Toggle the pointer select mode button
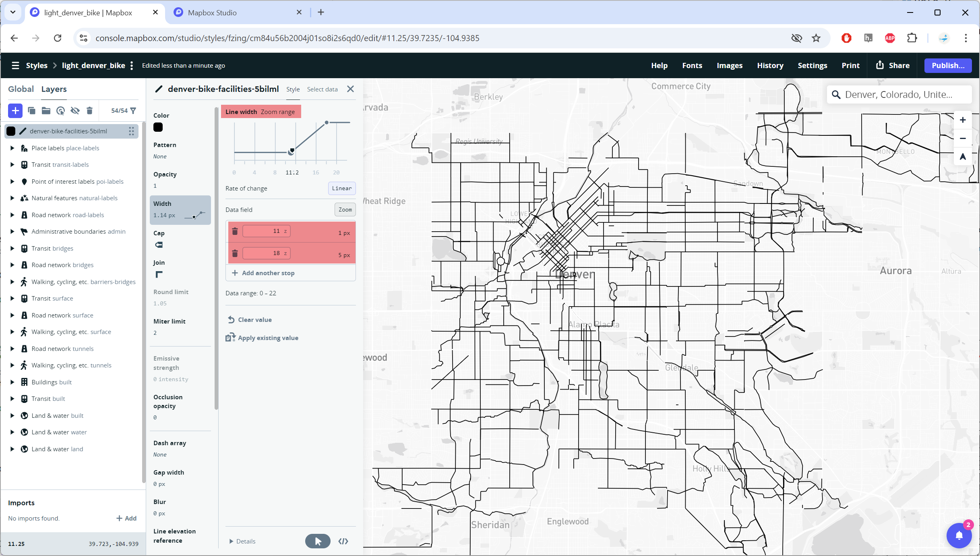This screenshot has height=556, width=980. (x=318, y=541)
